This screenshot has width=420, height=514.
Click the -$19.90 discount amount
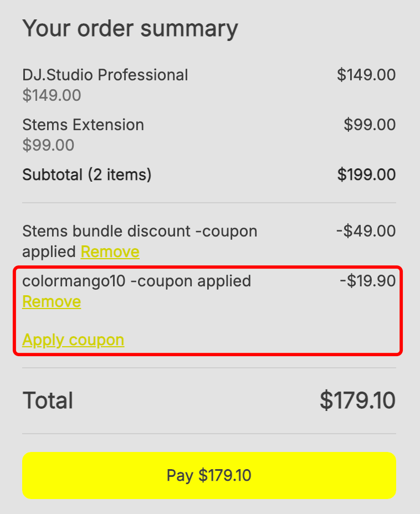(x=367, y=281)
